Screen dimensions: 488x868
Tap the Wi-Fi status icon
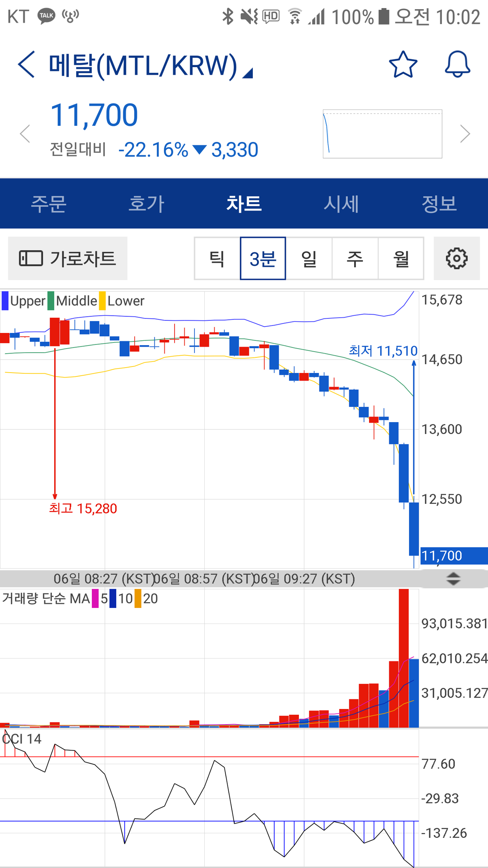click(295, 16)
